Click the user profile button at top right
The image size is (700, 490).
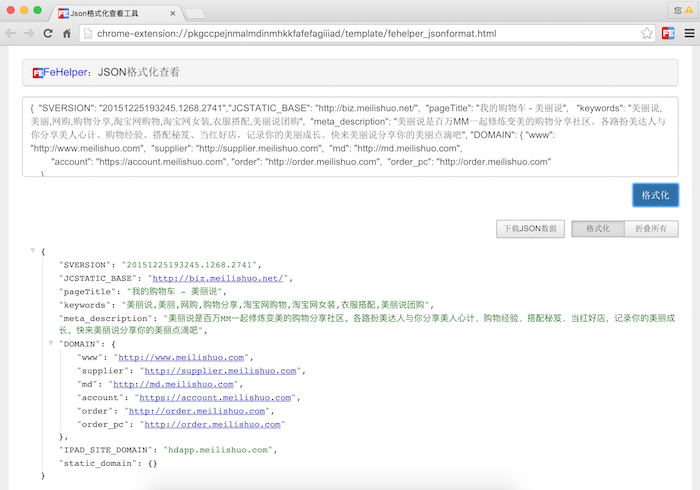683,10
